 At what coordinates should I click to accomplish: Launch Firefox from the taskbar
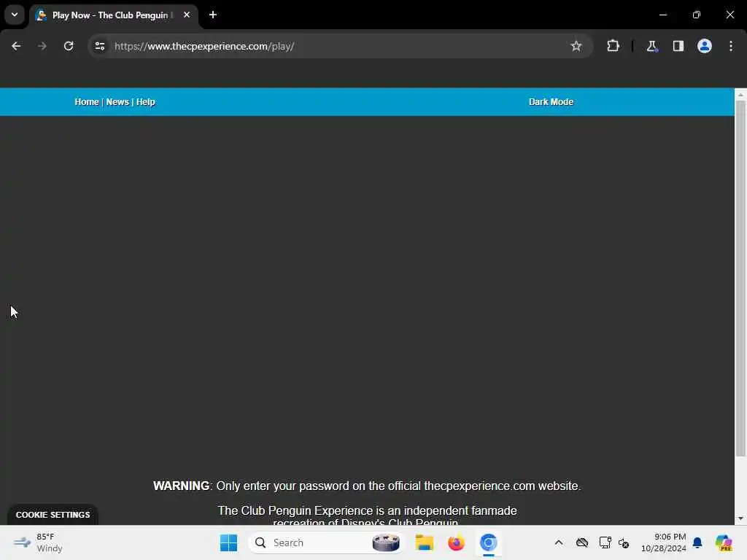[456, 542]
